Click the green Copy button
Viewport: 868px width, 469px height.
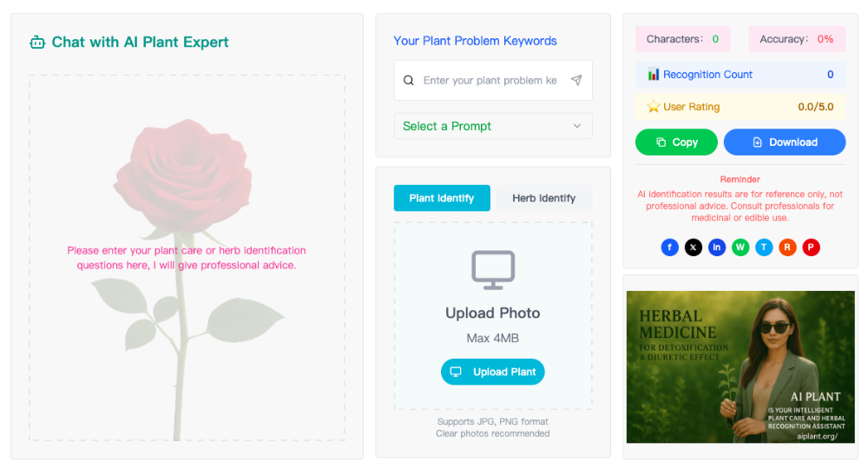tap(676, 142)
